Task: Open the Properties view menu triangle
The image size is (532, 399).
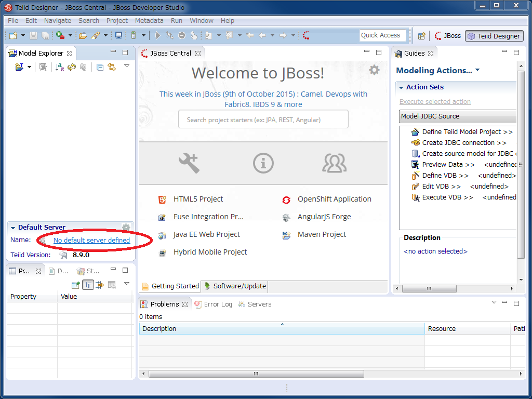Action: (127, 284)
